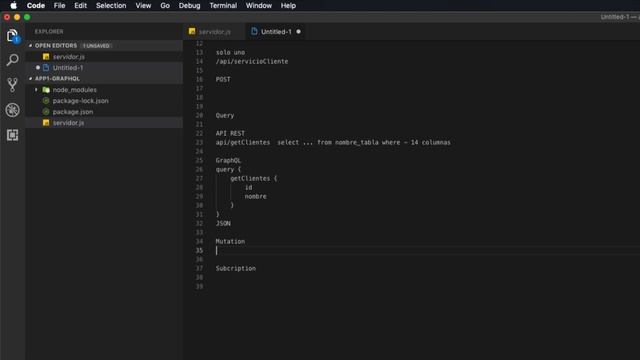Click servidor.js icon in APP1-GRAPHQL tree
Viewport: 640px width, 360px height.
(x=46, y=123)
